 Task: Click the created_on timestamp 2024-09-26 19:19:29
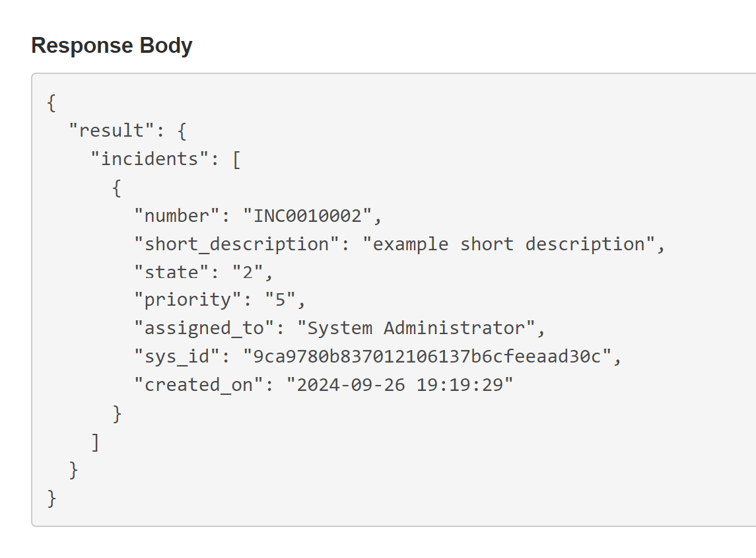tap(399, 385)
